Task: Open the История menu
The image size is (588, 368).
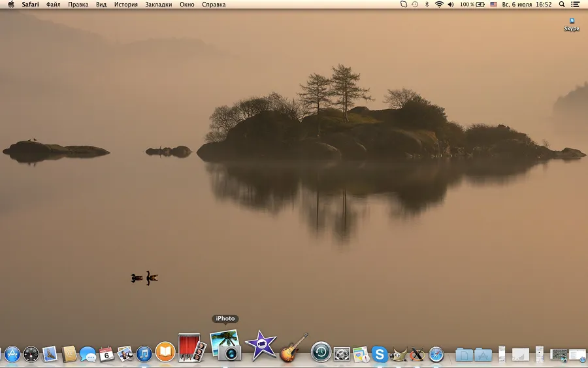Action: coord(125,5)
